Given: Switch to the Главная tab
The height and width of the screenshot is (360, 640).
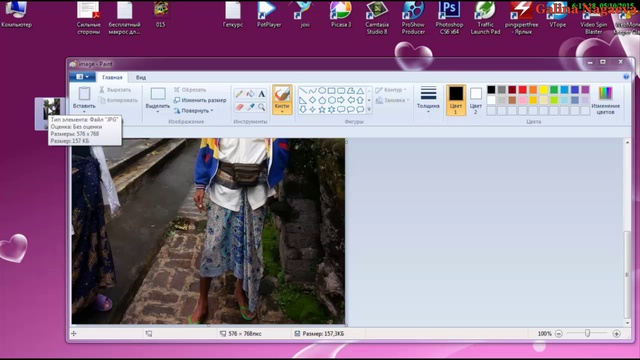Looking at the screenshot, I should point(112,77).
